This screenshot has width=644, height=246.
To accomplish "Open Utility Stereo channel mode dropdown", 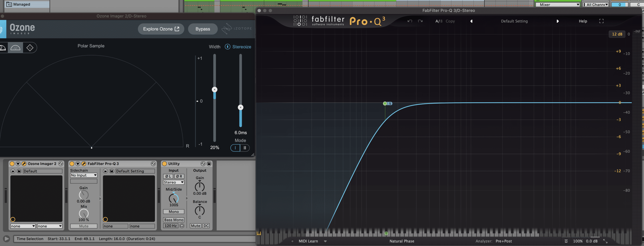I will coord(174,182).
